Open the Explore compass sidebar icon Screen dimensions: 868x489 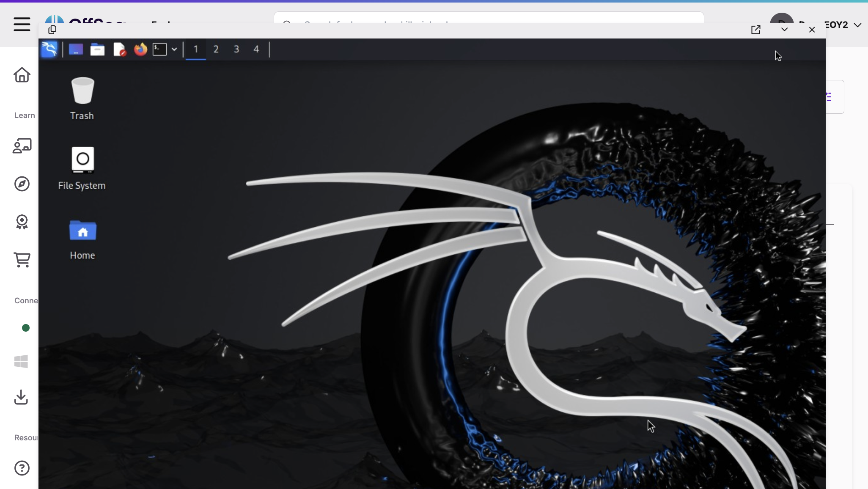coord(22,184)
